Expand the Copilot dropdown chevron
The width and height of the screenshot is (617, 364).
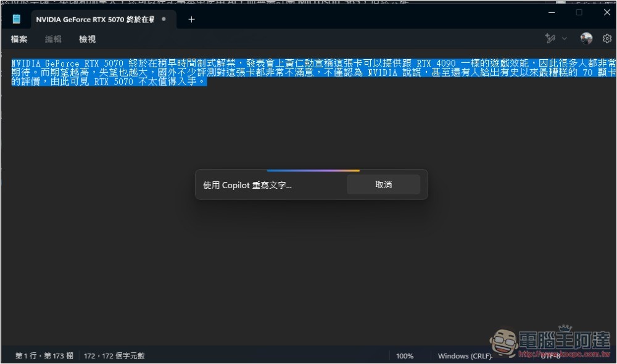point(565,39)
